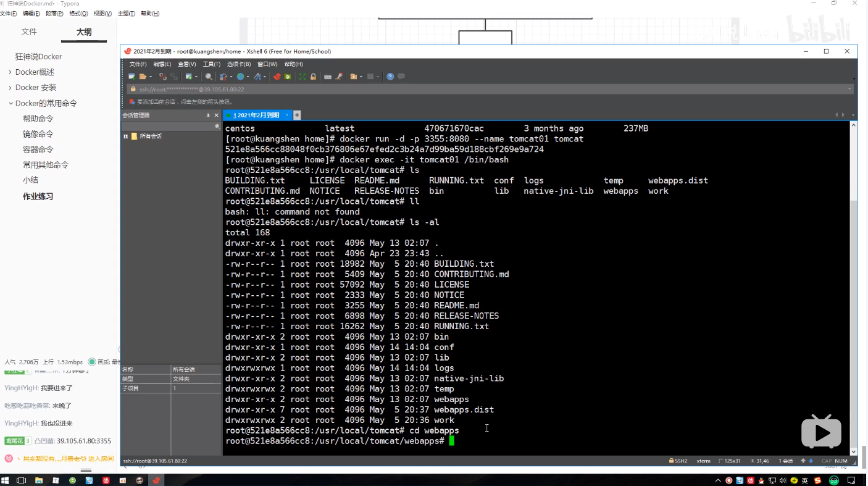
Task: Expand the Docker概述 outline item in Typora
Action: pos(10,72)
